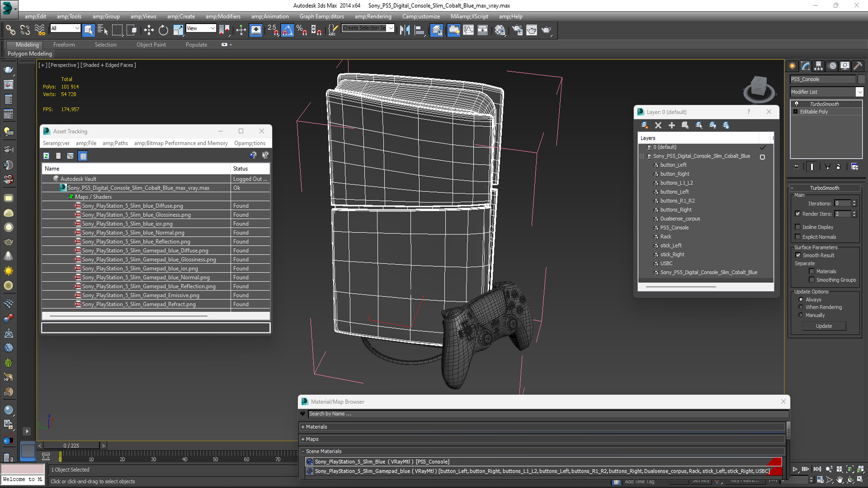
Task: Open the Material Editor icon
Action: [500, 30]
